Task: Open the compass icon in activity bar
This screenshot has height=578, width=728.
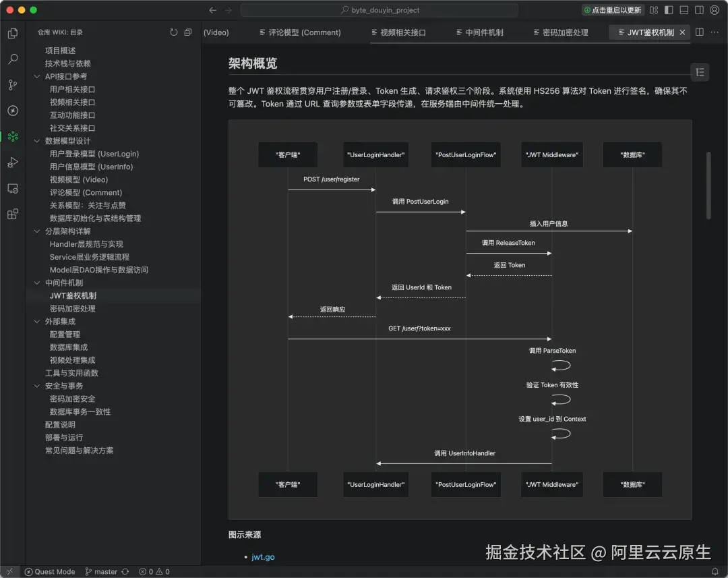Action: point(13,111)
